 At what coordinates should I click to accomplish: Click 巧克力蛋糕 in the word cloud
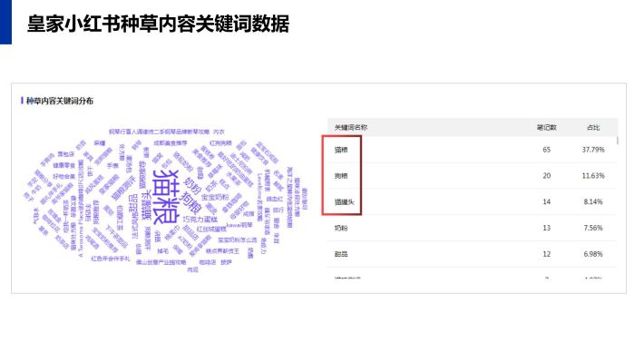[x=200, y=220]
